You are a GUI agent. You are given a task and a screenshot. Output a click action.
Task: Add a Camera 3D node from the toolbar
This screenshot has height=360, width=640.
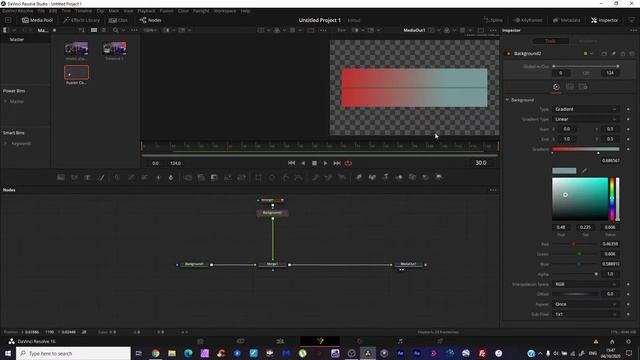[x=412, y=177]
